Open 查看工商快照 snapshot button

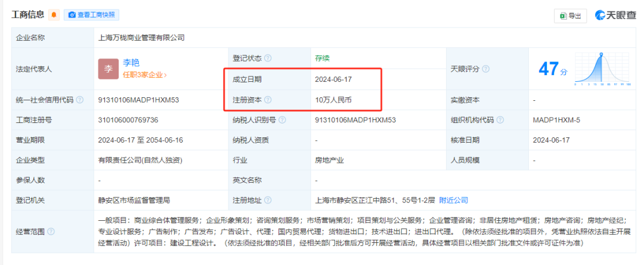pyautogui.click(x=92, y=15)
